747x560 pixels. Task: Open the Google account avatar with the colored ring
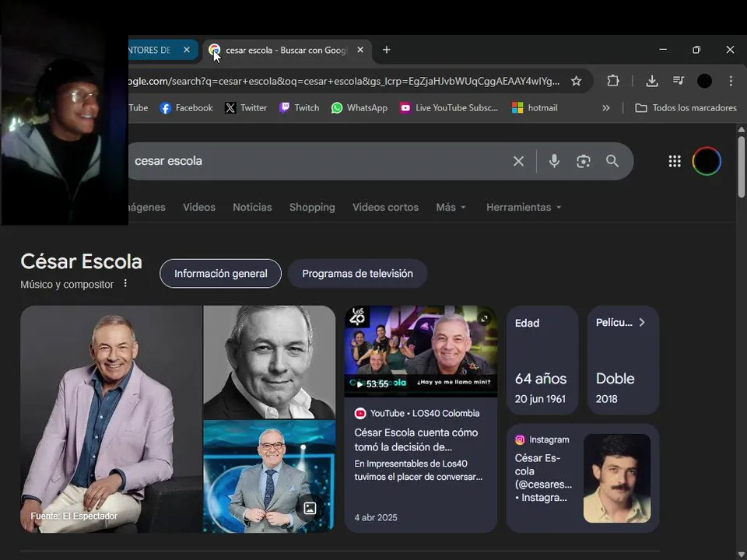pos(707,162)
